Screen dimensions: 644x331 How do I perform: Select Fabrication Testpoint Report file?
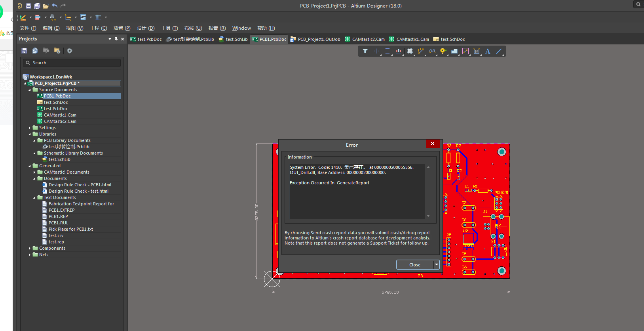click(81, 204)
